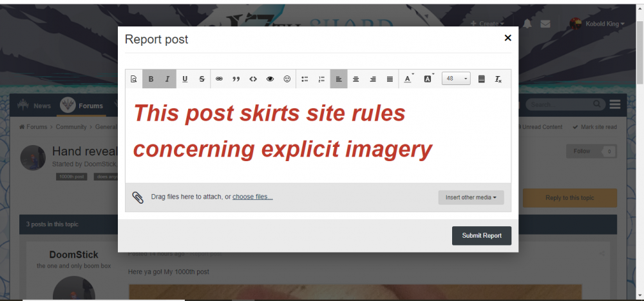Viewport: 644px width, 301px height.
Task: Toggle italic formatting
Action: coord(167,79)
